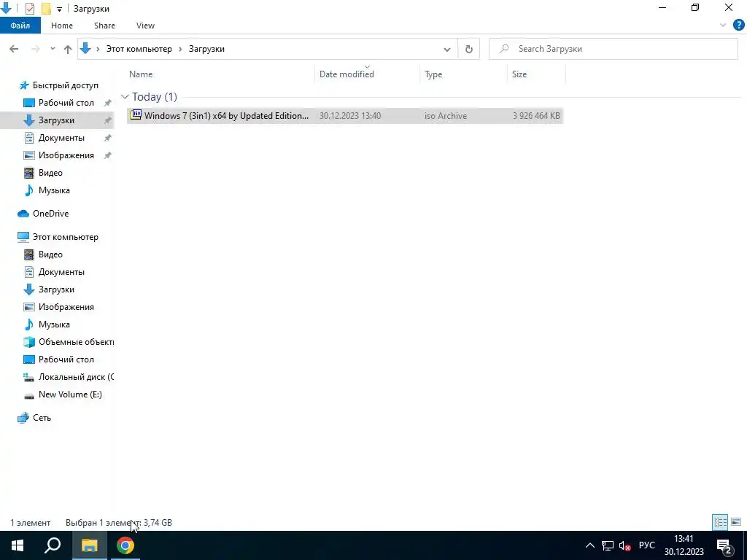Open the notification center icon
The width and height of the screenshot is (747, 560).
[x=724, y=545]
